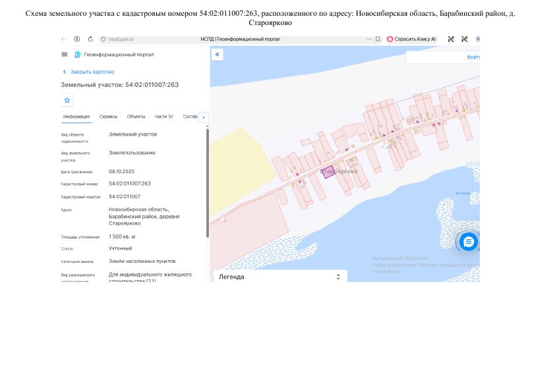Image resolution: width=555 pixels, height=392 pixels.
Task: Open the "Объекты" tab
Action: (136, 117)
